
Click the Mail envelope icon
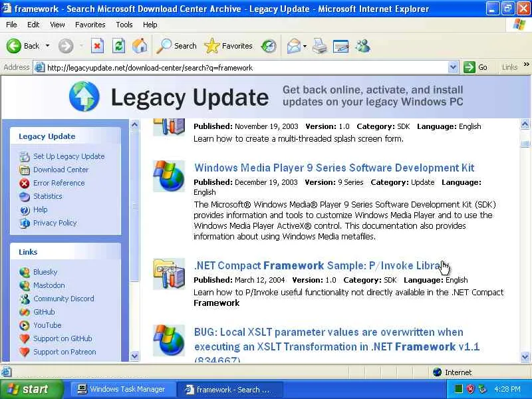293,46
